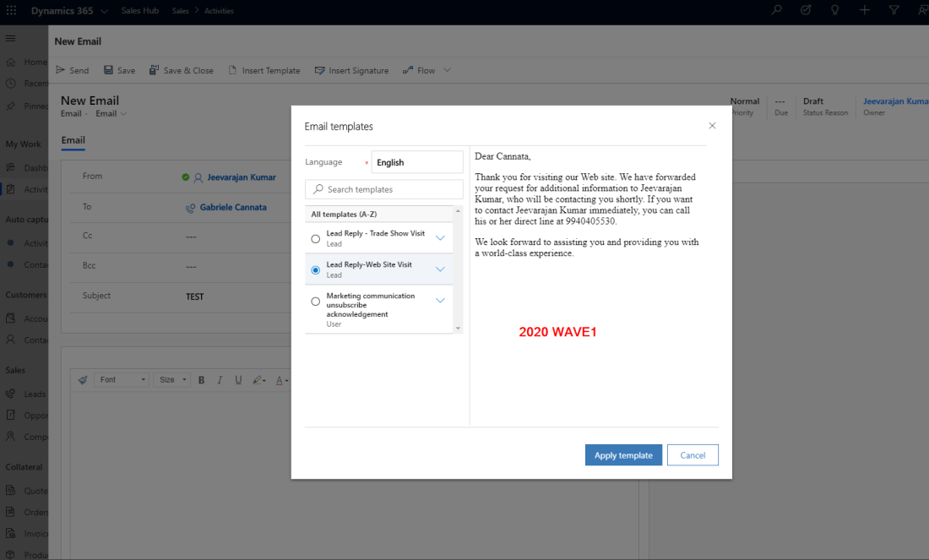Viewport: 929px width, 560px height.
Task: Click the Cancel button
Action: (x=693, y=455)
